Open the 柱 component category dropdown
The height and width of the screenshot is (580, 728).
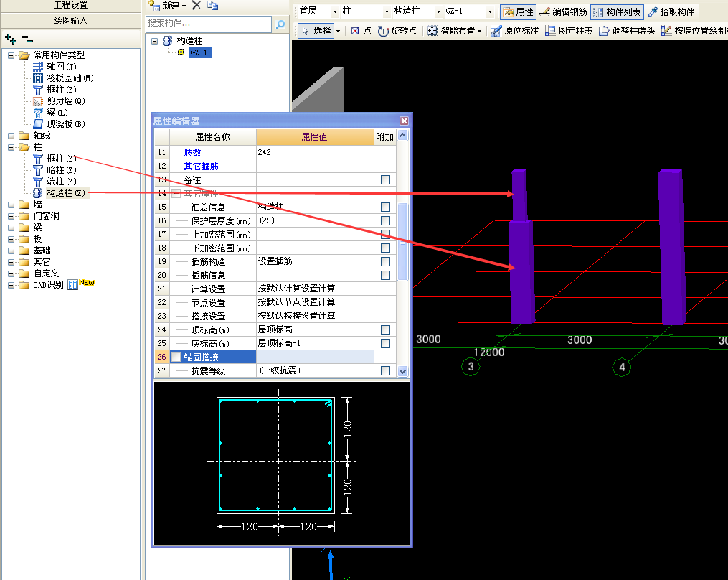(387, 11)
